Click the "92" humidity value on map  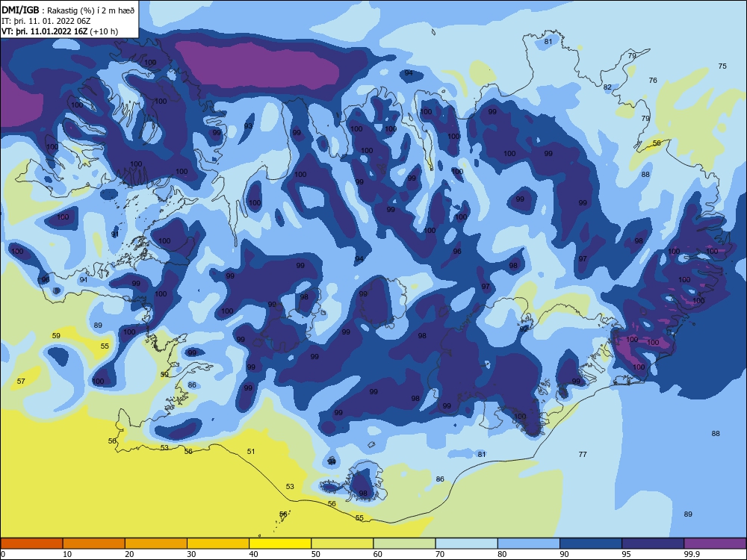pyautogui.click(x=524, y=329)
